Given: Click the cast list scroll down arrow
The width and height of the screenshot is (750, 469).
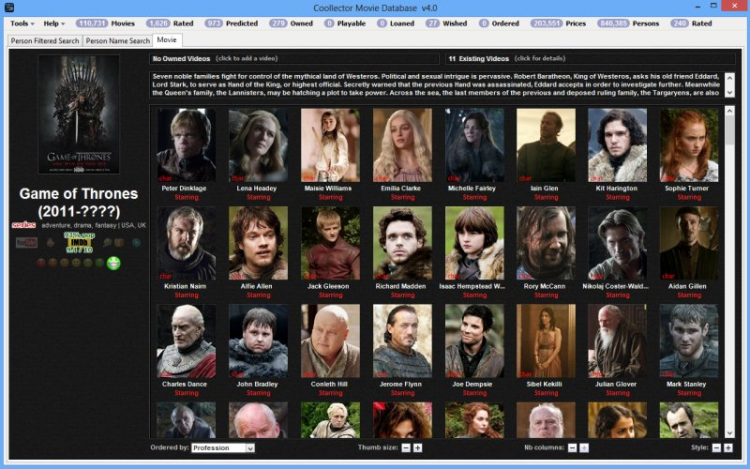Looking at the screenshot, I should (729, 433).
